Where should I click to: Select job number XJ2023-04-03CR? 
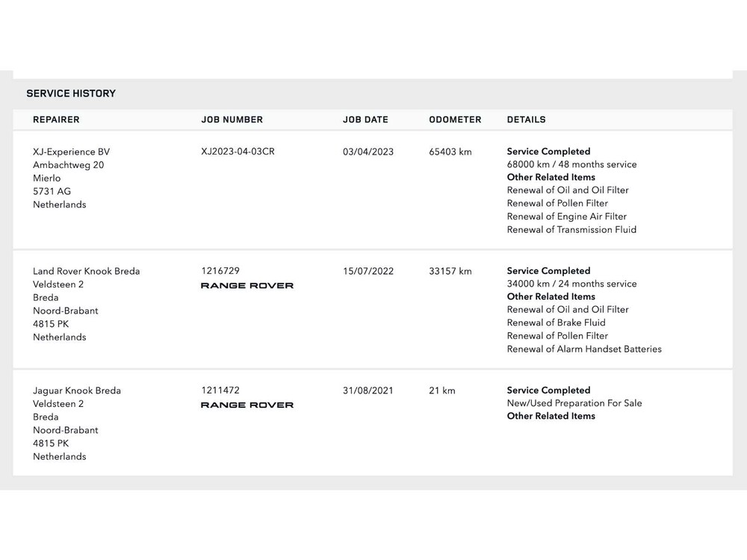238,152
